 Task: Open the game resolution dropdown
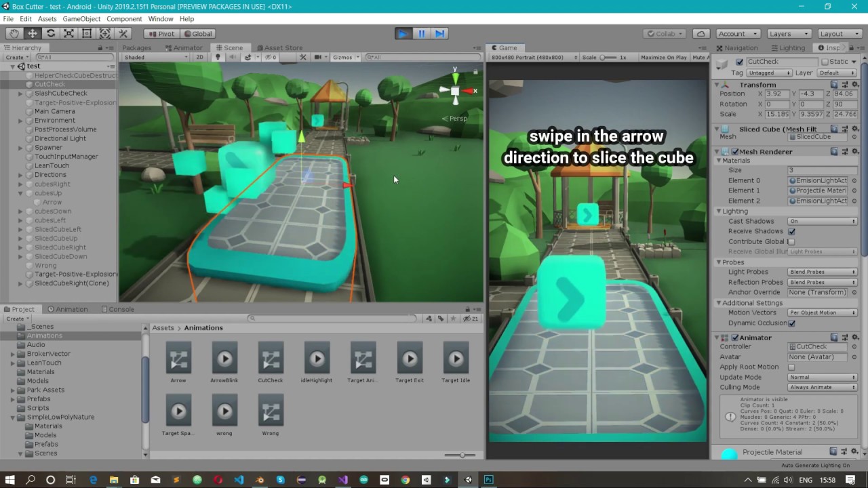533,57
